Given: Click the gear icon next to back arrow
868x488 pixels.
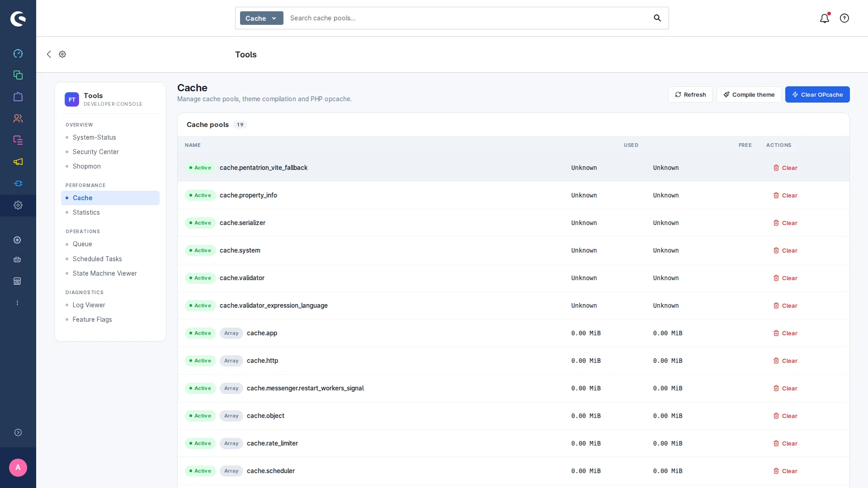Looking at the screenshot, I should pos(62,54).
